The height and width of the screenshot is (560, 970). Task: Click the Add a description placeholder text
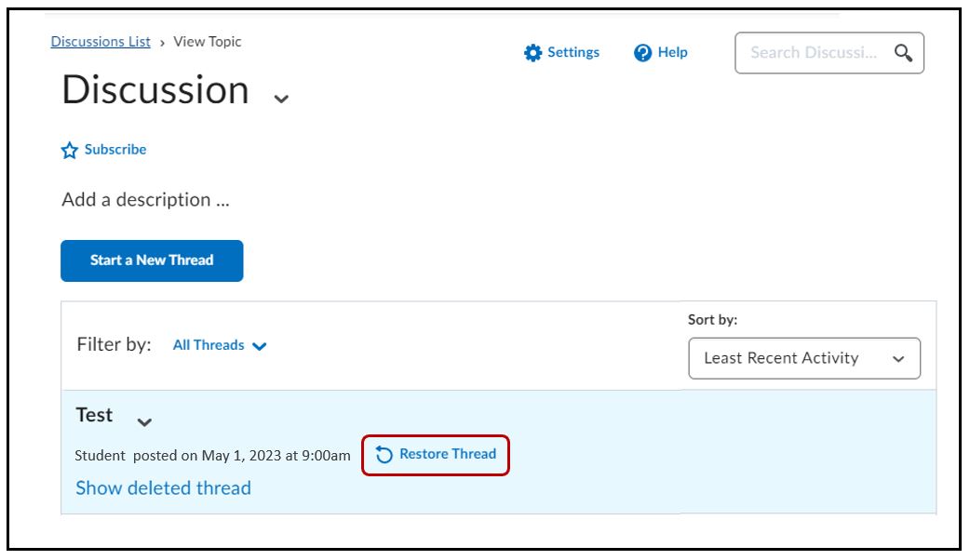click(145, 200)
